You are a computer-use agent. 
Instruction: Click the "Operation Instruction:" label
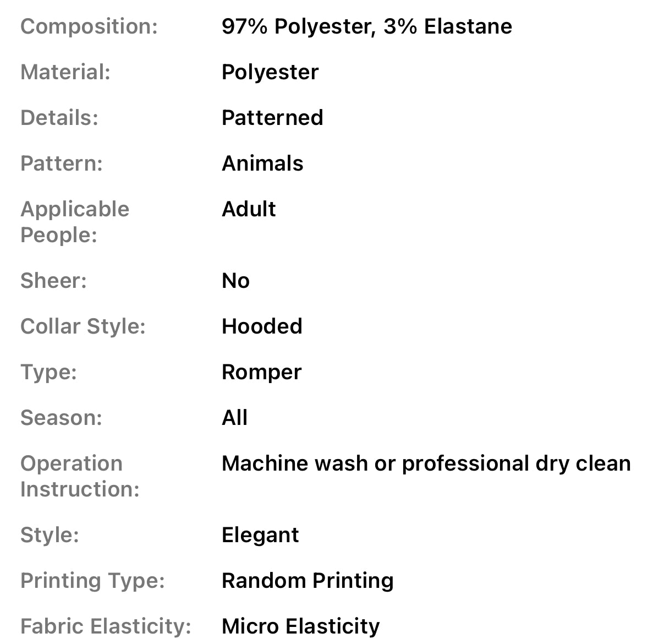pos(80,476)
